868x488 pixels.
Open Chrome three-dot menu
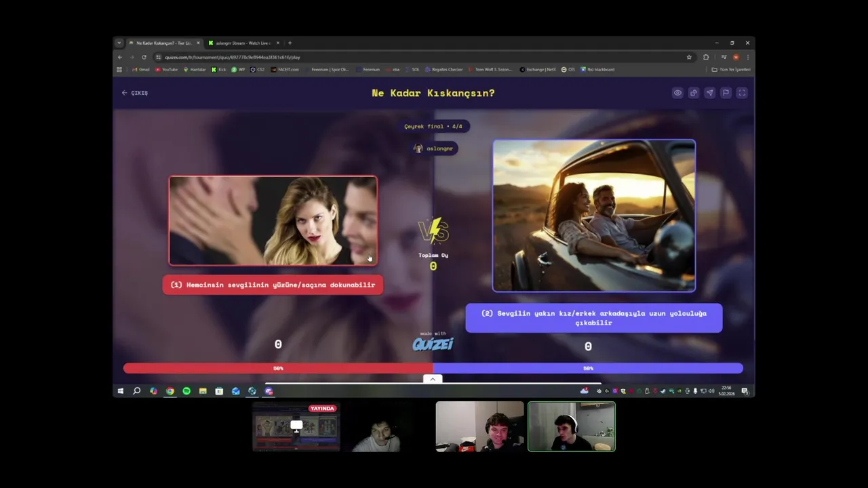747,57
